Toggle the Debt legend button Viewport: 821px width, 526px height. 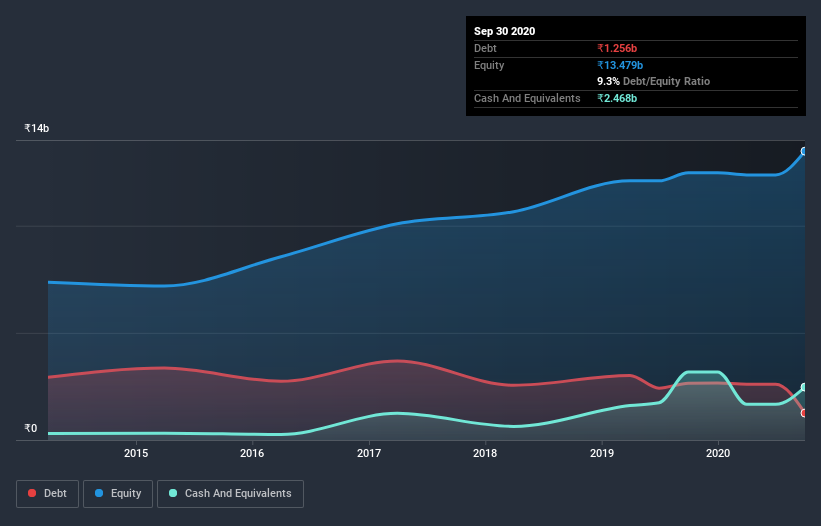47,494
